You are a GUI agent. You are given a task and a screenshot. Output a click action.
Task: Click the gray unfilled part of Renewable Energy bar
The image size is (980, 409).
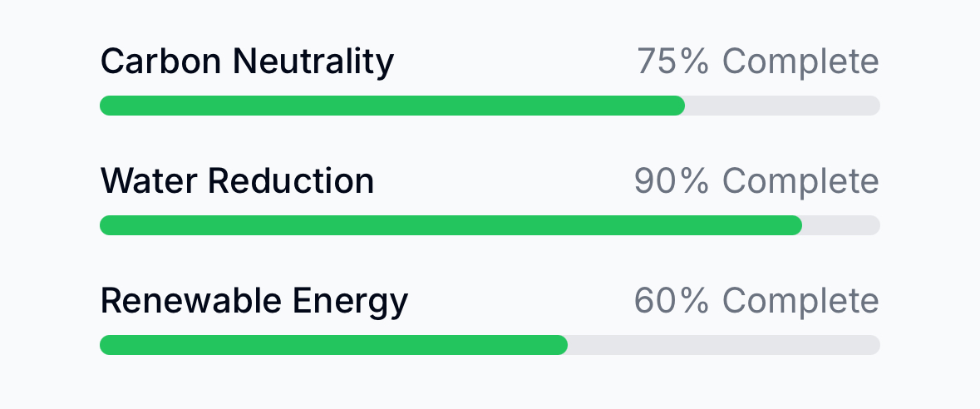pyautogui.click(x=724, y=345)
